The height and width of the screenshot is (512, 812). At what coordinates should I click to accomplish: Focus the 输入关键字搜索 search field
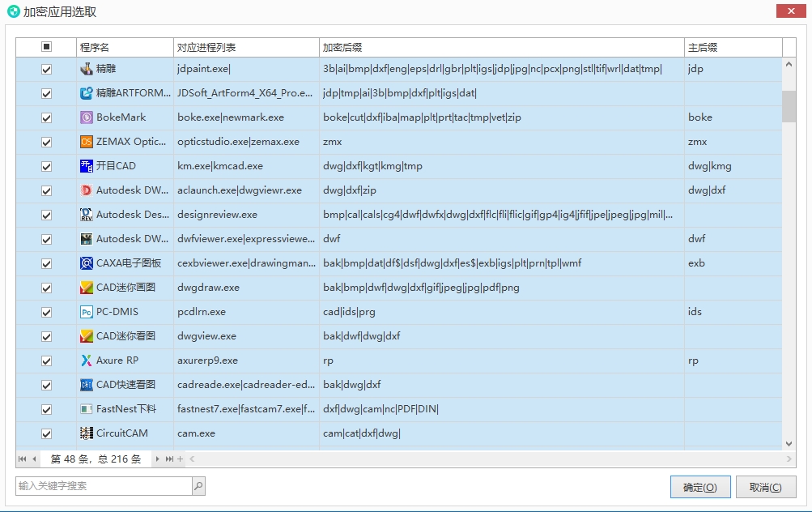[x=104, y=485]
